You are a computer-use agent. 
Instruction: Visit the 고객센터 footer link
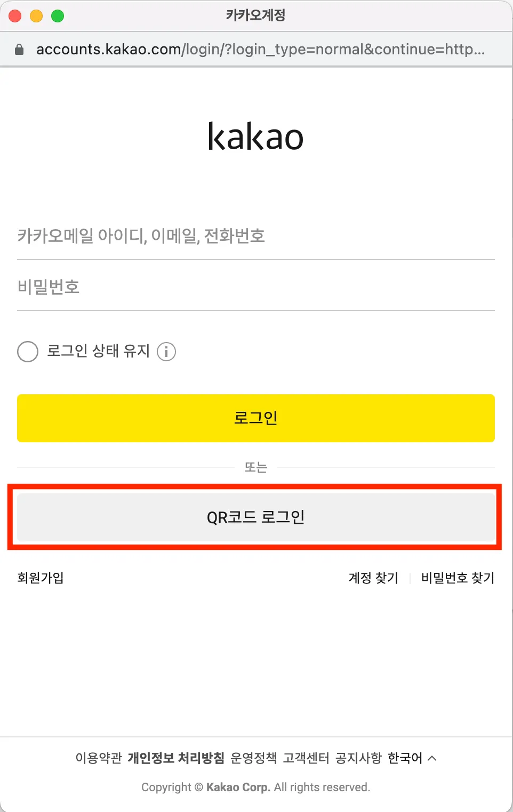[306, 758]
